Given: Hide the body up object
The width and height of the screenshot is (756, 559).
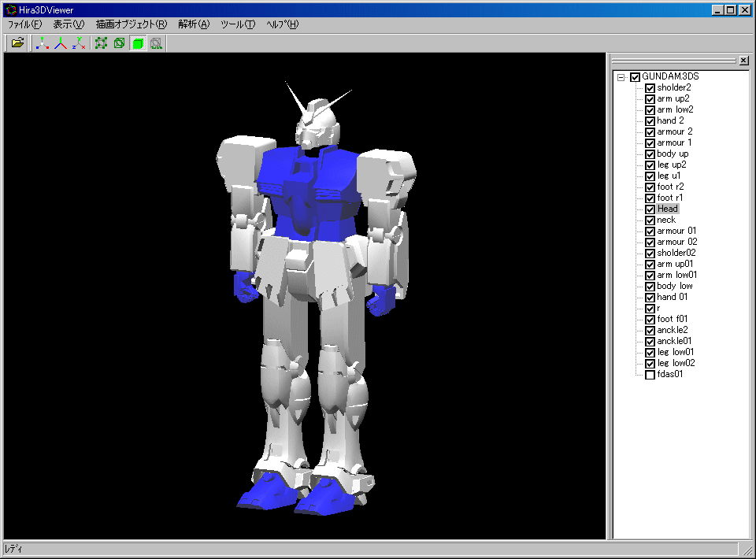Looking at the screenshot, I should [650, 154].
